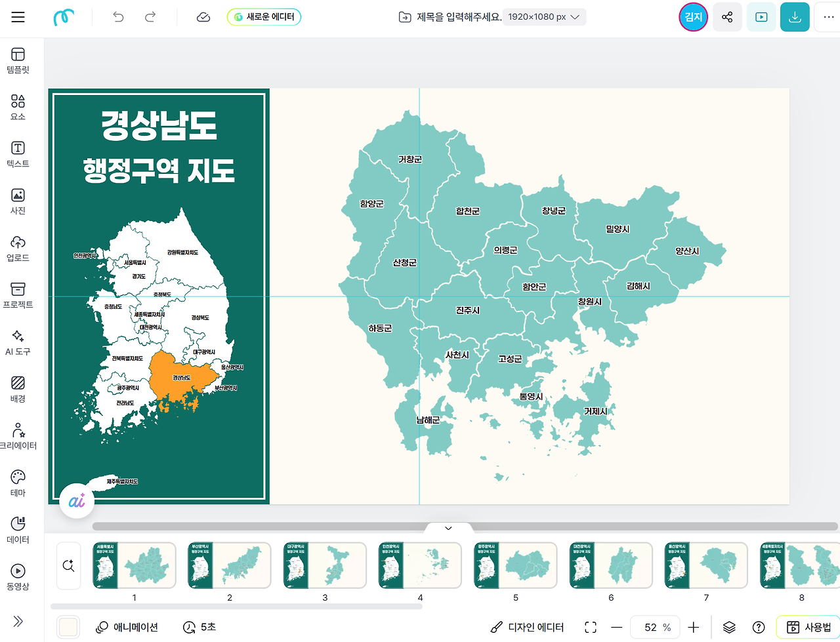Open the 김지 profile avatar
The image size is (840, 642).
(693, 17)
